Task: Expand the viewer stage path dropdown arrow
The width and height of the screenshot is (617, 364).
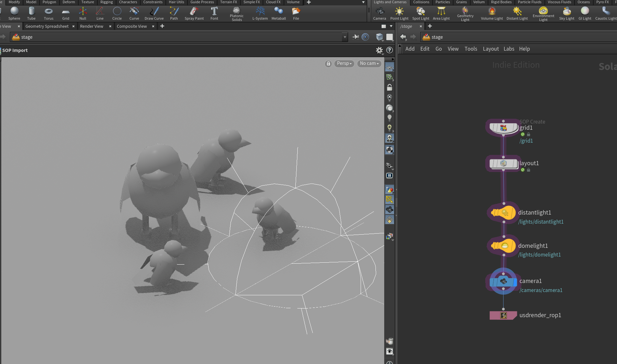Action: pyautogui.click(x=345, y=37)
